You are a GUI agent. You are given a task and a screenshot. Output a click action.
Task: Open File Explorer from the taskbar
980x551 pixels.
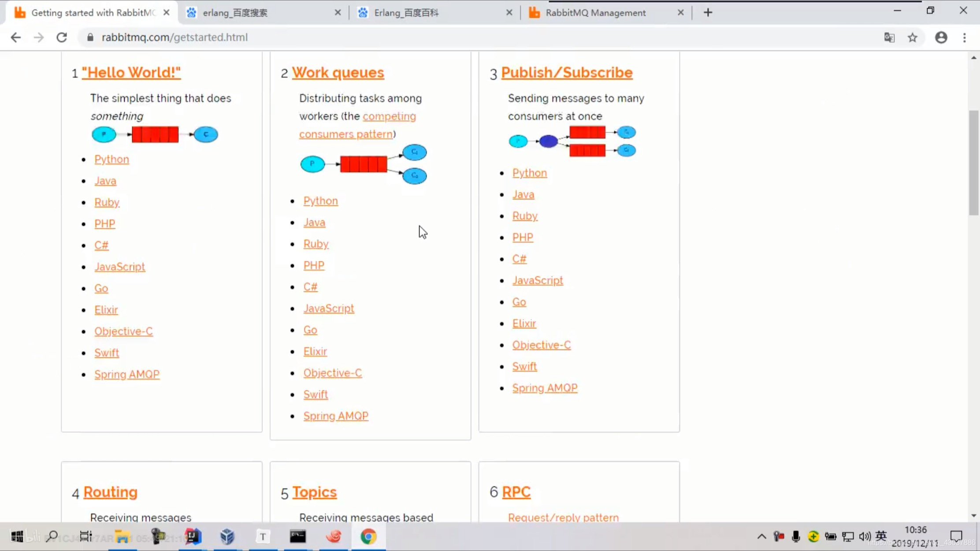pyautogui.click(x=122, y=536)
